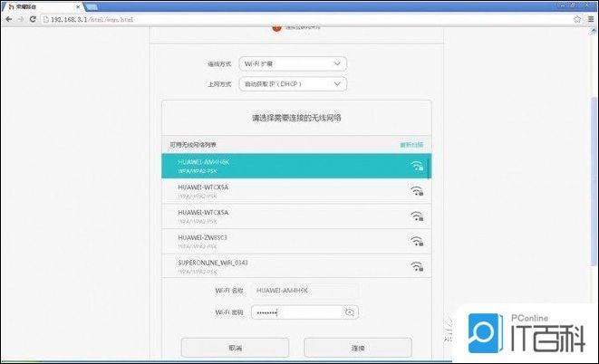Focus the Wi-Fi password field
This screenshot has height=364, width=599.
[x=304, y=312]
